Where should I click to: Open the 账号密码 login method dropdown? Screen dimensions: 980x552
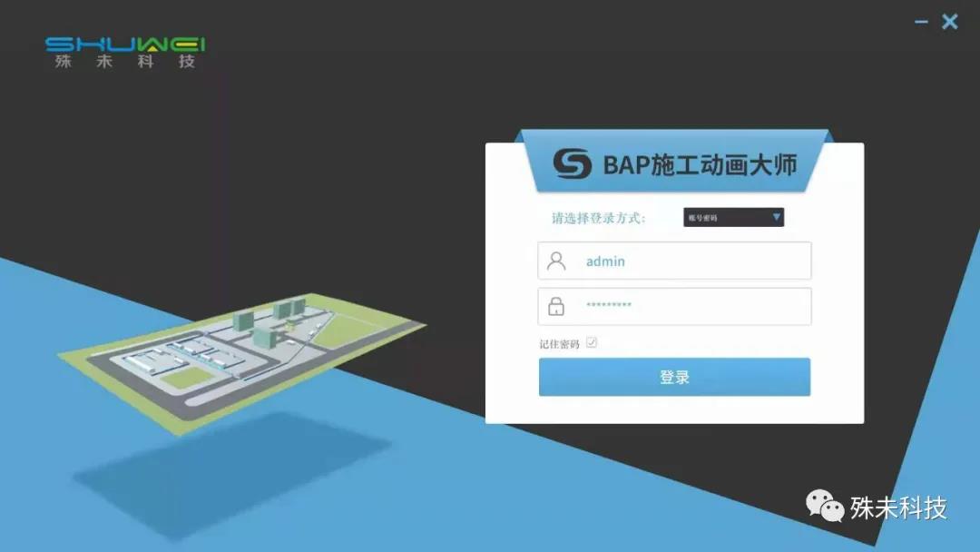point(733,218)
